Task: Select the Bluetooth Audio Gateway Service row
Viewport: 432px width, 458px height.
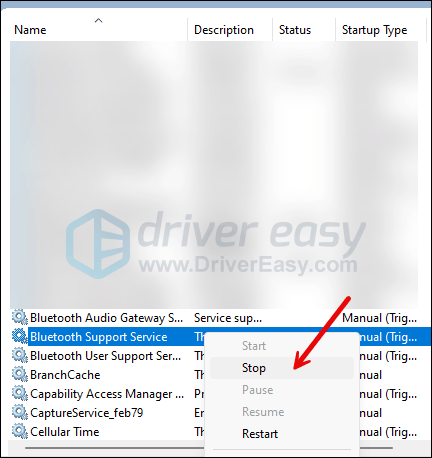Action: (214, 318)
